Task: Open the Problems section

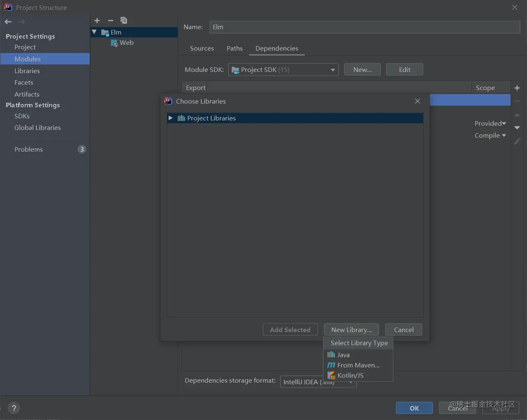Action: click(x=28, y=150)
